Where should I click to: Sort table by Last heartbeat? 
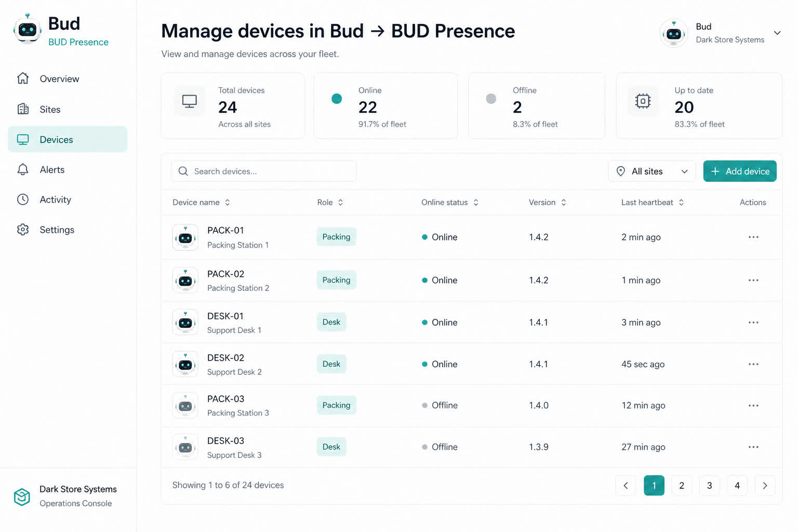653,203
